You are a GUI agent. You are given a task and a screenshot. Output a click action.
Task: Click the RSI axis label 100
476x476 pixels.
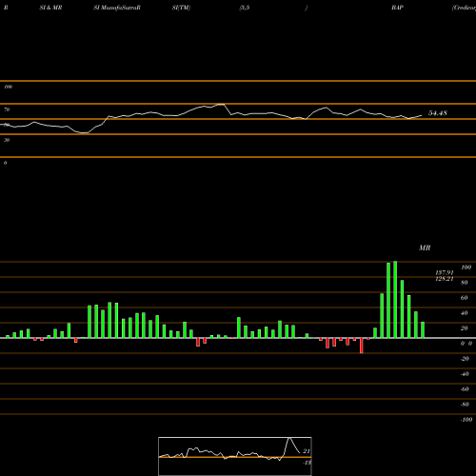click(x=8, y=87)
